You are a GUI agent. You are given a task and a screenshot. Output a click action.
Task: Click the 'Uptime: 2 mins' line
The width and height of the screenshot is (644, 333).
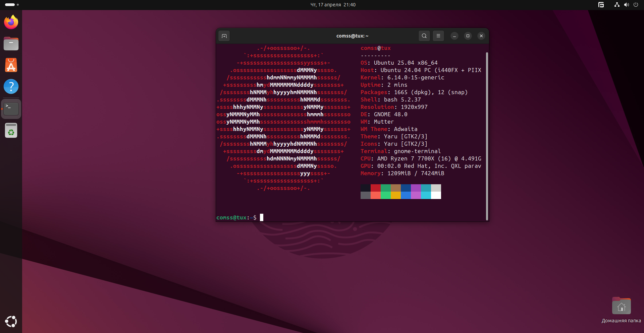pos(384,85)
